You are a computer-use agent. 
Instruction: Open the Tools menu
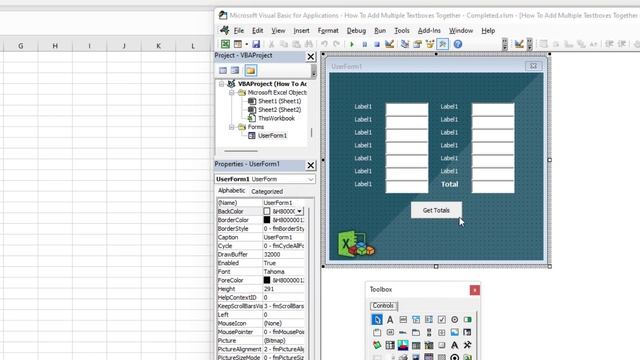402,31
